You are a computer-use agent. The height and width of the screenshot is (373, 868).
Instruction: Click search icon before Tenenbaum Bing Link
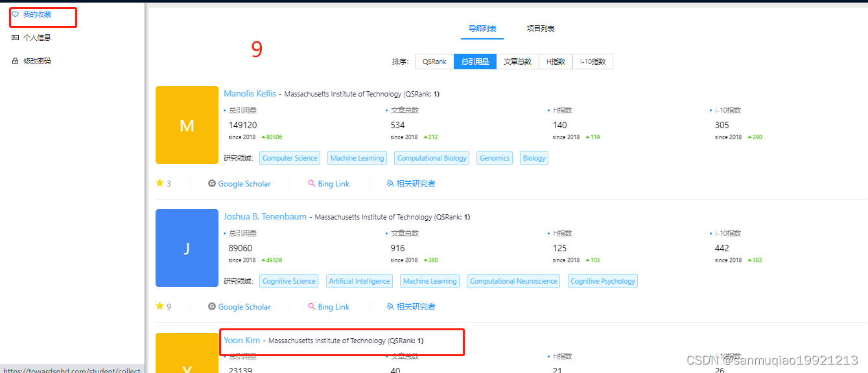point(312,306)
